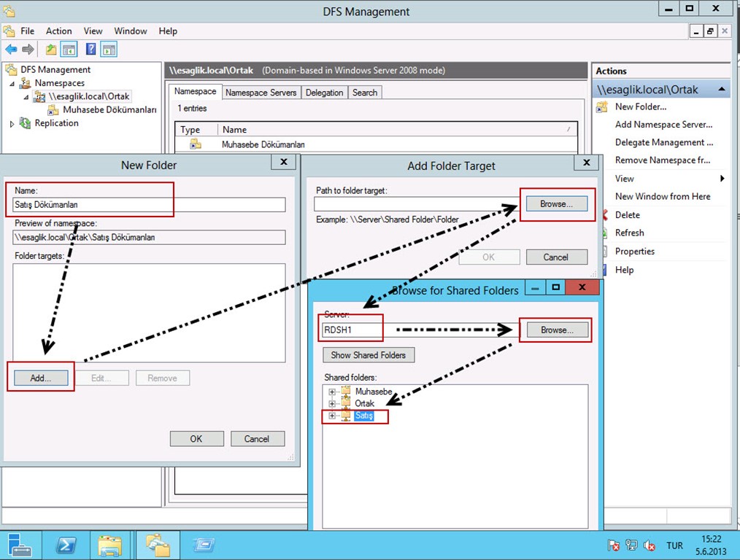Expand the Satış shared folder
The width and height of the screenshot is (740, 560).
[x=332, y=416]
